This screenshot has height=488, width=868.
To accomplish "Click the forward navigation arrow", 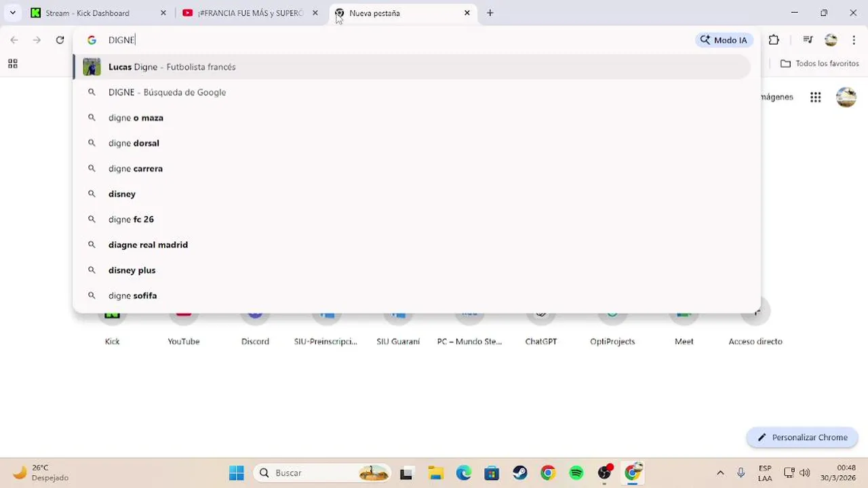I will click(37, 40).
